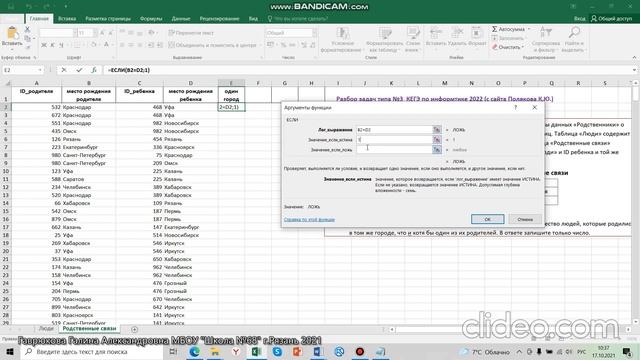Toggle italic (К) formatting
Viewport: 640px width, 360px height.
[x=52, y=45]
